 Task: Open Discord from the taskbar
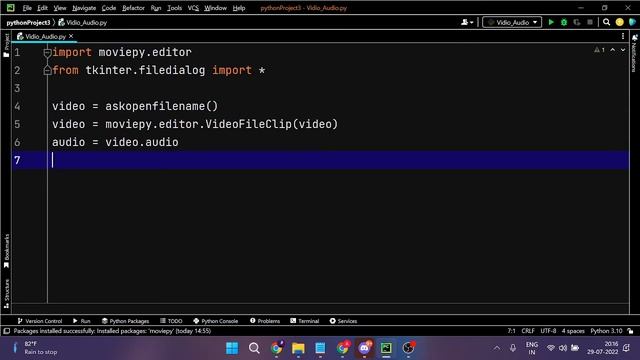pyautogui.click(x=364, y=348)
